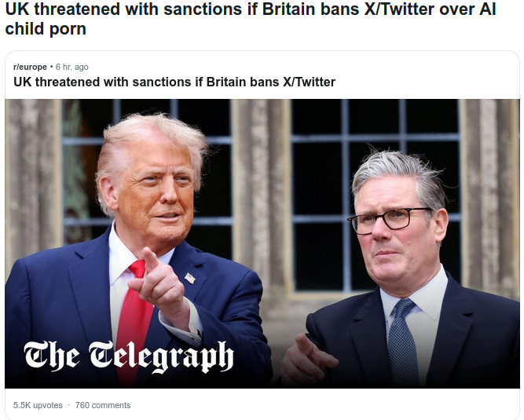The height and width of the screenshot is (420, 524).
Task: Open the r/europe subreddit link
Action: coord(31,68)
